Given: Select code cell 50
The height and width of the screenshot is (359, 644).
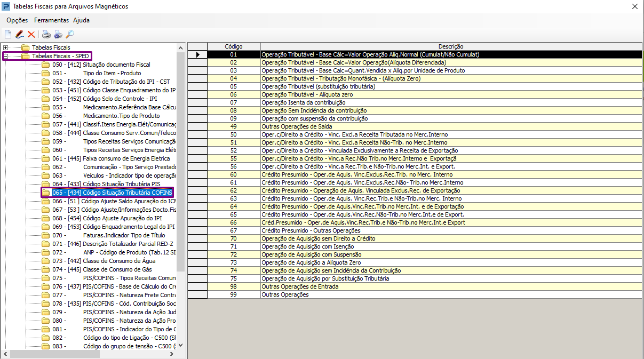Looking at the screenshot, I should (x=234, y=134).
